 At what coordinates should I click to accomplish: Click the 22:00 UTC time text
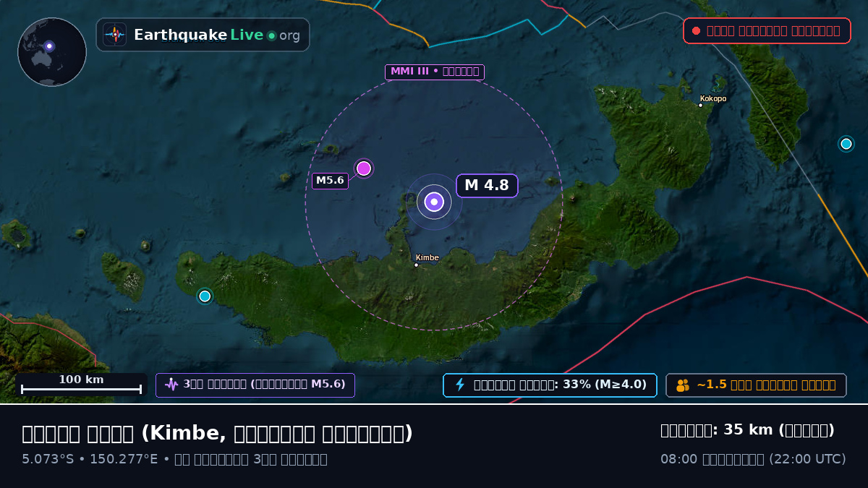coord(807,459)
